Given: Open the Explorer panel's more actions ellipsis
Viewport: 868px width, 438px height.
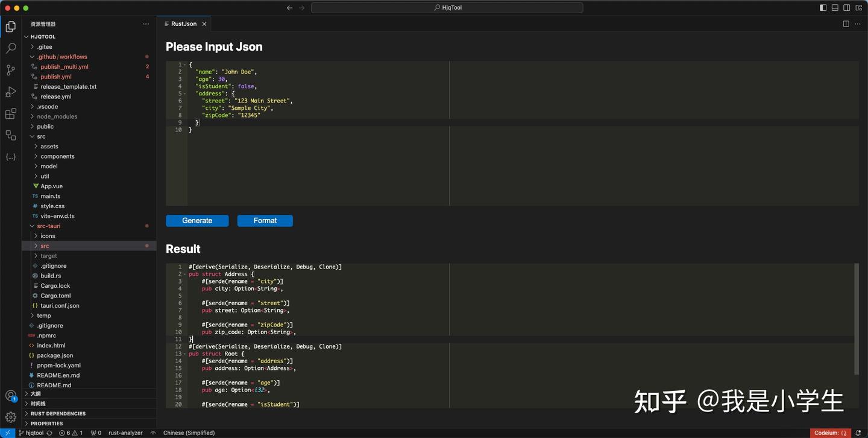Looking at the screenshot, I should 146,24.
